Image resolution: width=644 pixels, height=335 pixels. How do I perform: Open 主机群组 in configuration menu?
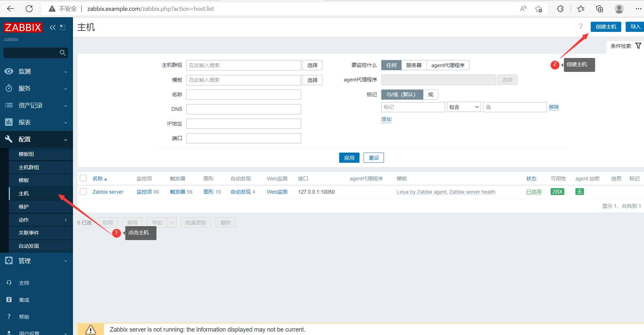(41, 167)
